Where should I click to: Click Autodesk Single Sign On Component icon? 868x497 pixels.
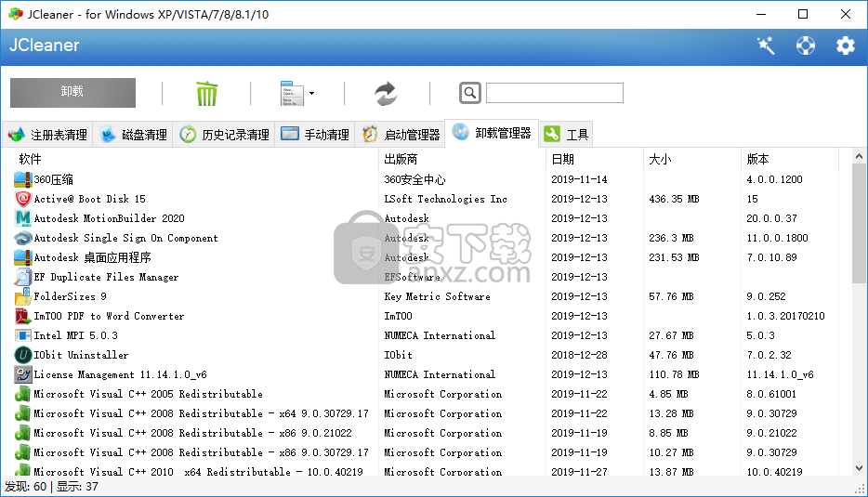click(22, 238)
